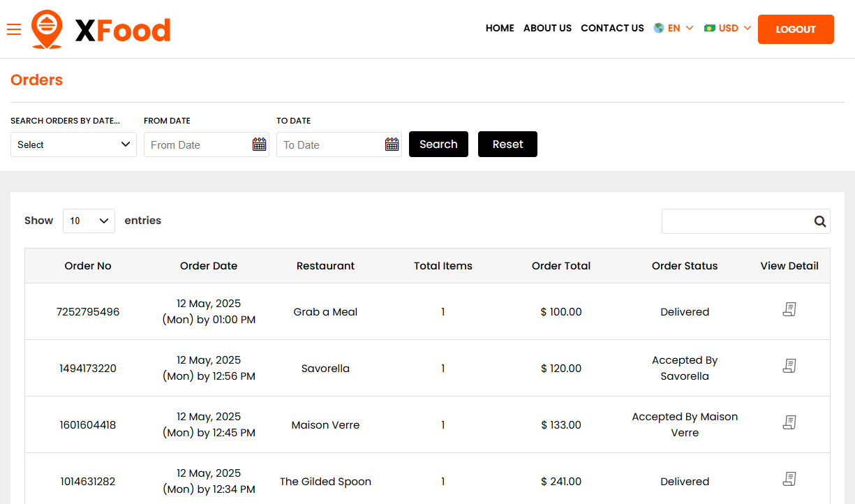Open the To Date calendar picker icon
This screenshot has width=855, height=504.
point(392,144)
